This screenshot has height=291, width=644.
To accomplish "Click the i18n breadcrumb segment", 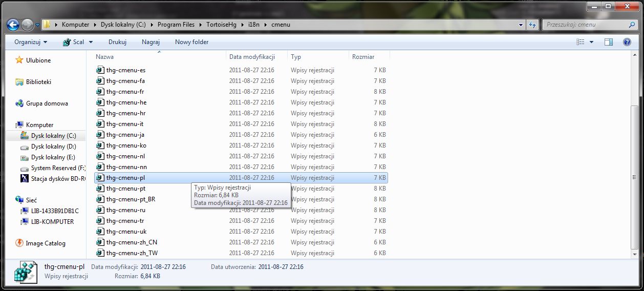I will (254, 24).
